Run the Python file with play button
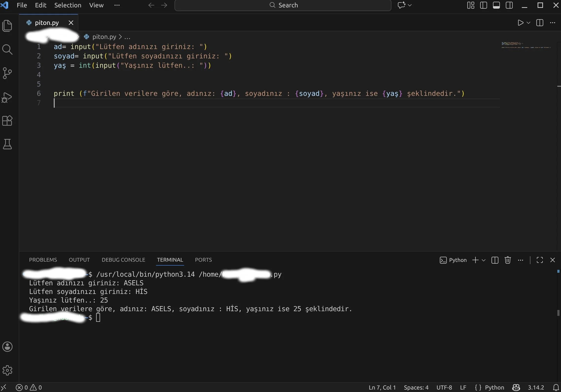Viewport: 561px width, 392px height. click(x=520, y=23)
